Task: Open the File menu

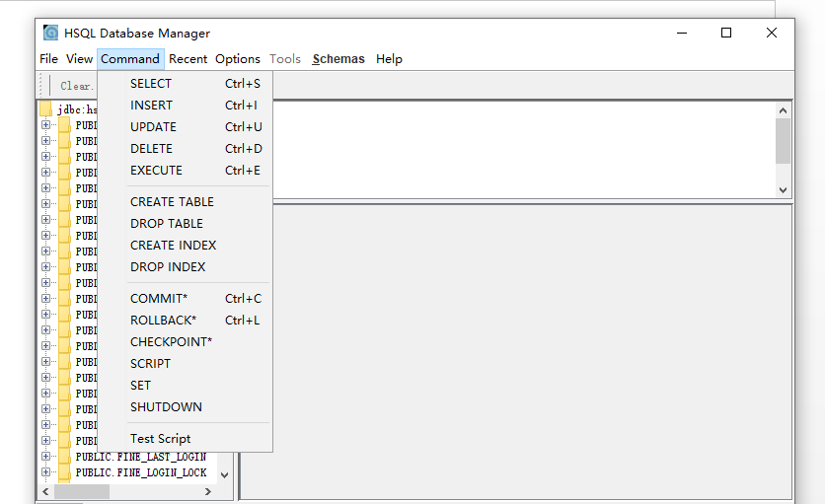Action: tap(48, 59)
